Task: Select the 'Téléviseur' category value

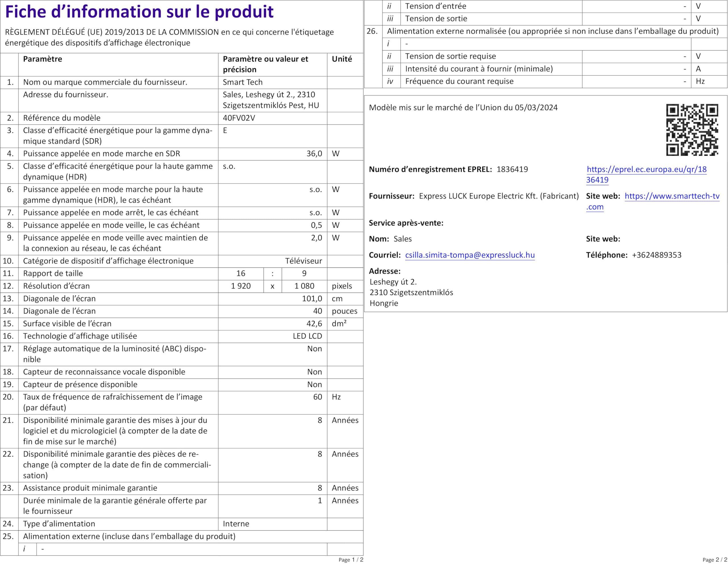Action: 303,261
